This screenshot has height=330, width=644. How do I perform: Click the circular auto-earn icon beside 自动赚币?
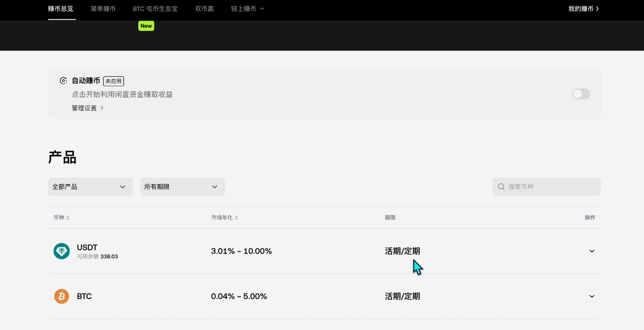(63, 81)
